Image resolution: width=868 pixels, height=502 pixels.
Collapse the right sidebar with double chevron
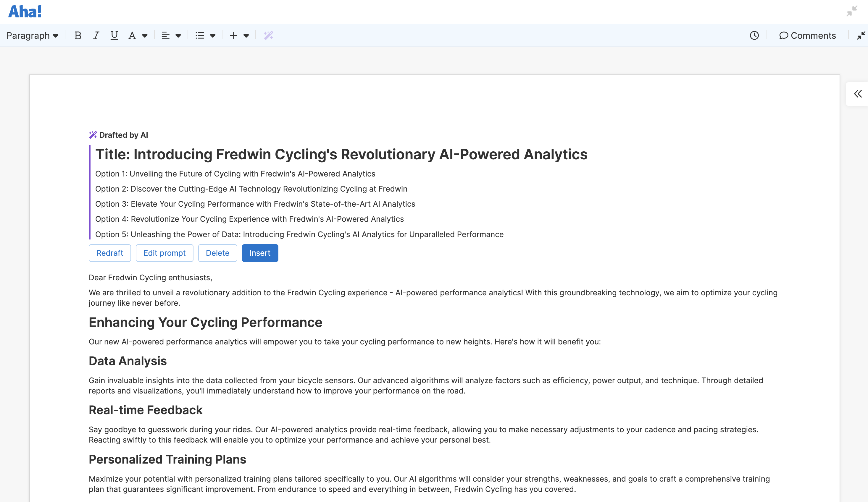pyautogui.click(x=857, y=94)
